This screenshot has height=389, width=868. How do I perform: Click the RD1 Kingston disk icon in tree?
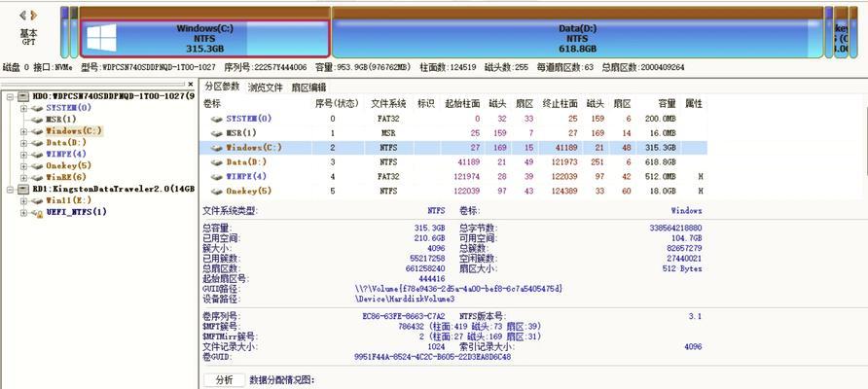click(22, 190)
